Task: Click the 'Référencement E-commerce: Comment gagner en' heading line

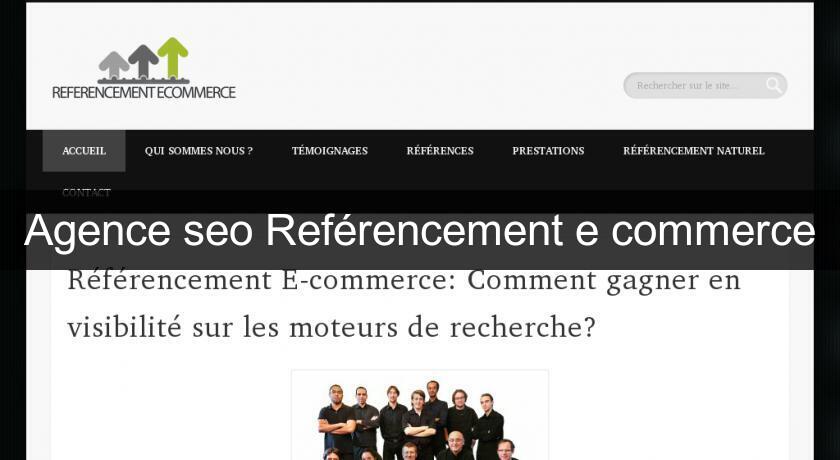Action: coord(404,280)
